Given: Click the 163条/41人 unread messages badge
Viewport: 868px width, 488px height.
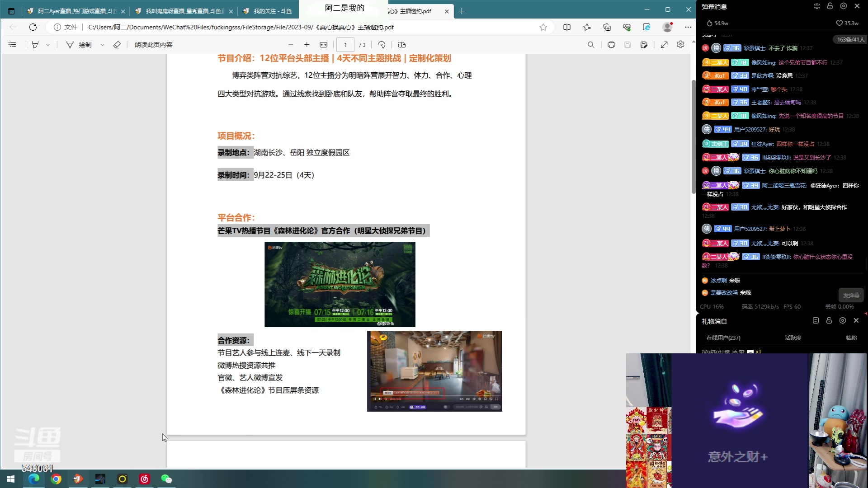Looking at the screenshot, I should pyautogui.click(x=850, y=40).
